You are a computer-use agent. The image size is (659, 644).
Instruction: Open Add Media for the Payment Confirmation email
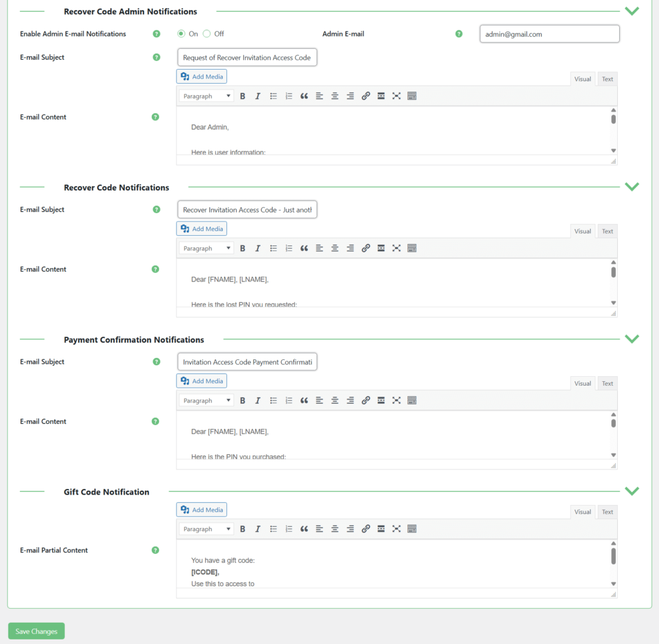[x=201, y=381]
